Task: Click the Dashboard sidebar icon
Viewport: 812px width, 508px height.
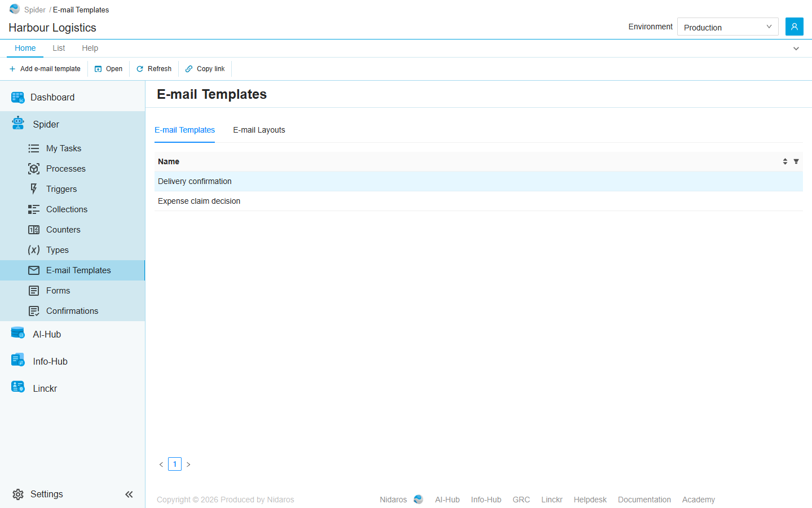Action: tap(18, 98)
